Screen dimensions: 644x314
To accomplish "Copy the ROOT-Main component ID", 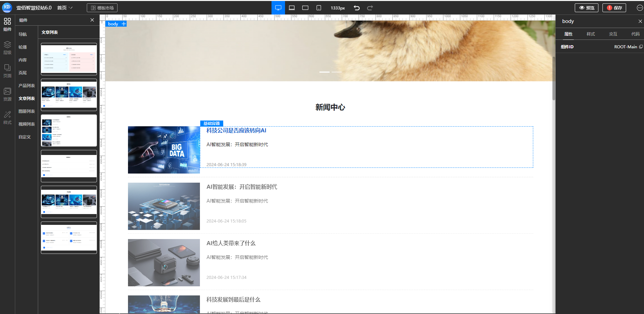I will 641,47.
